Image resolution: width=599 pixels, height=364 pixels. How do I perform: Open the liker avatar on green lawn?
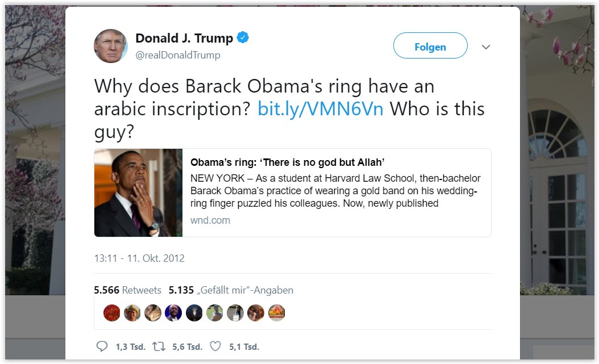[x=214, y=313]
